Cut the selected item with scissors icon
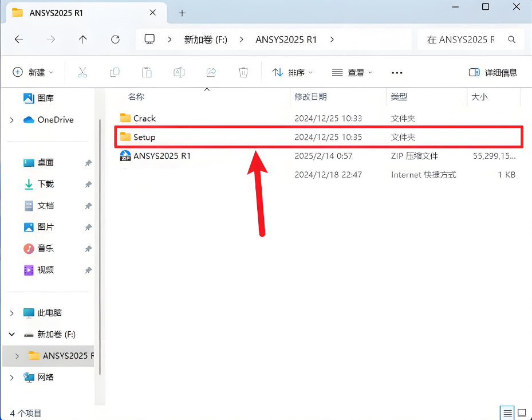Screen dimensions: 532x420 82,72
